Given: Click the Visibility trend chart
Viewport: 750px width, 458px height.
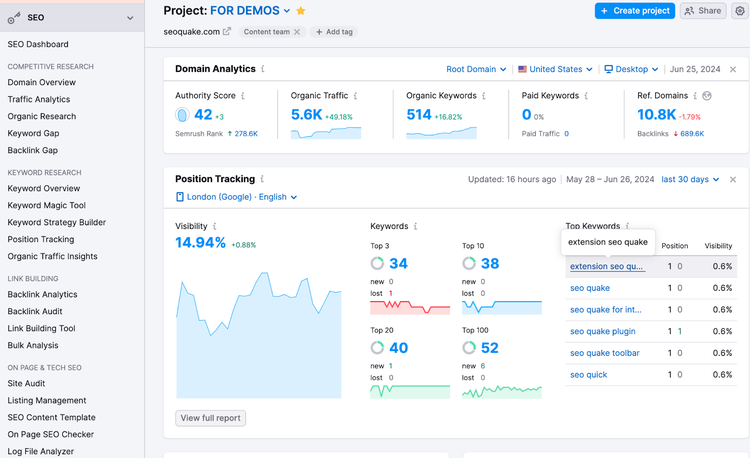Looking at the screenshot, I should [259, 335].
